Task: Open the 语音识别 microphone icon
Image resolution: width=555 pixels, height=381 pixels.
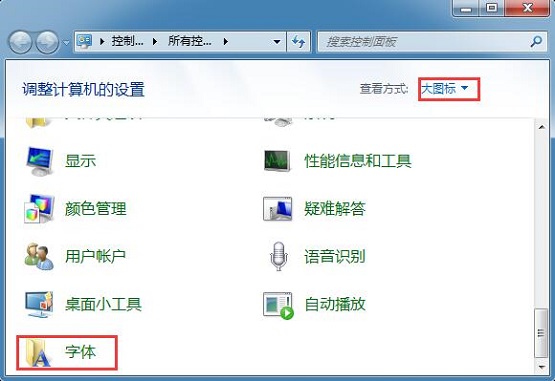Action: pyautogui.click(x=279, y=256)
